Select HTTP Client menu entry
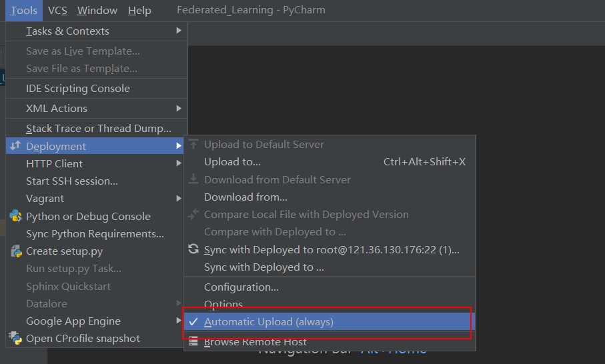The width and height of the screenshot is (605, 364). pyautogui.click(x=95, y=163)
